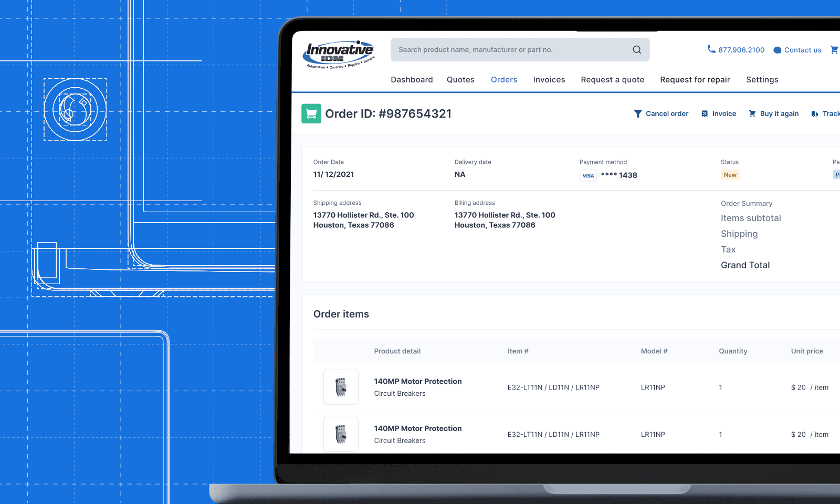840x504 pixels.
Task: Click the New status badge
Action: click(730, 175)
